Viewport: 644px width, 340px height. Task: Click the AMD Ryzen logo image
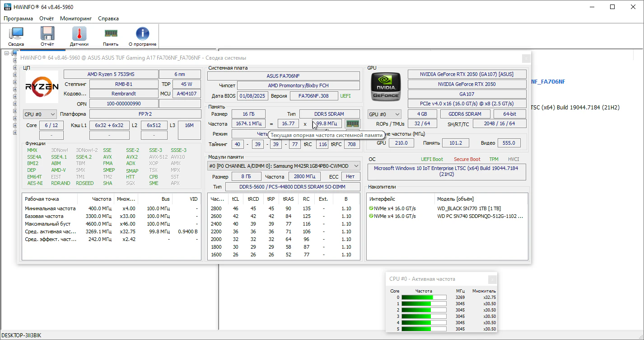click(x=42, y=87)
